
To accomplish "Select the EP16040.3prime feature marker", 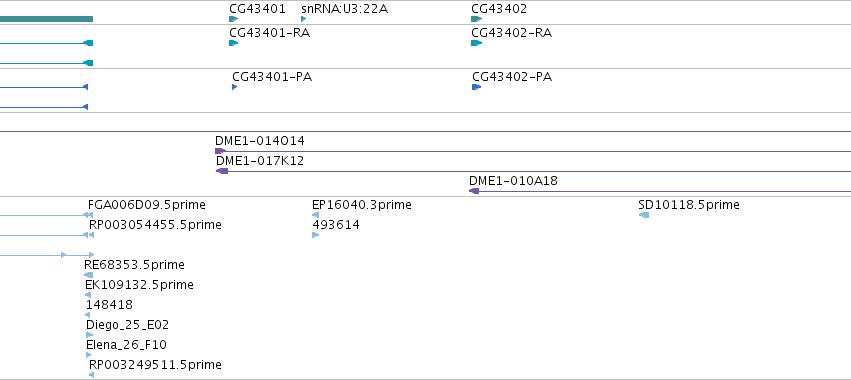I will [315, 215].
